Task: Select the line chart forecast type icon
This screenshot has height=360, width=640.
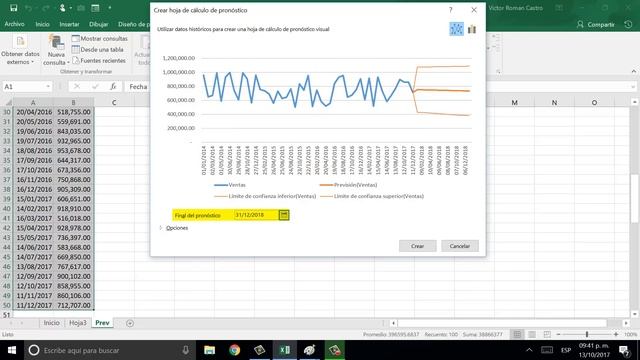Action: [x=456, y=29]
